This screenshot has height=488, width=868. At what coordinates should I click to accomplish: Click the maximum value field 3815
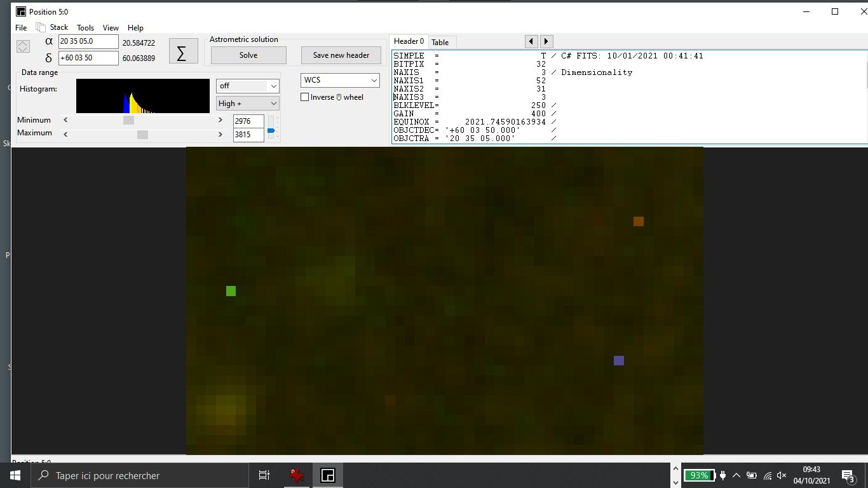coord(248,135)
